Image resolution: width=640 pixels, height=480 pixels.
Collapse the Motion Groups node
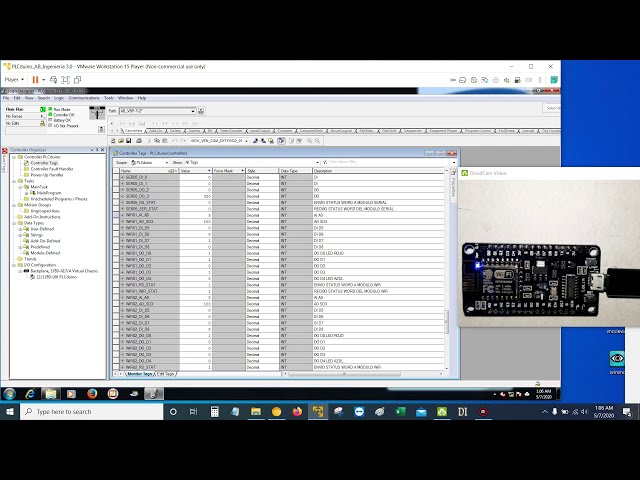(x=14, y=205)
